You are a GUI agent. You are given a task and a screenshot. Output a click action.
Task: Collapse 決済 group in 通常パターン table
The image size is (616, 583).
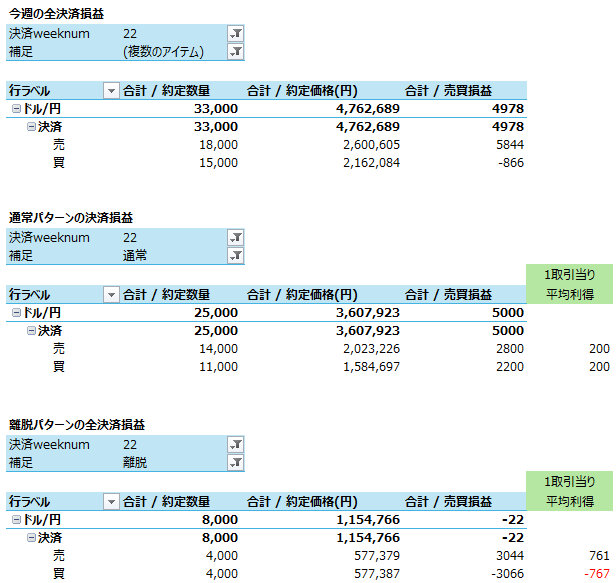tap(31, 331)
